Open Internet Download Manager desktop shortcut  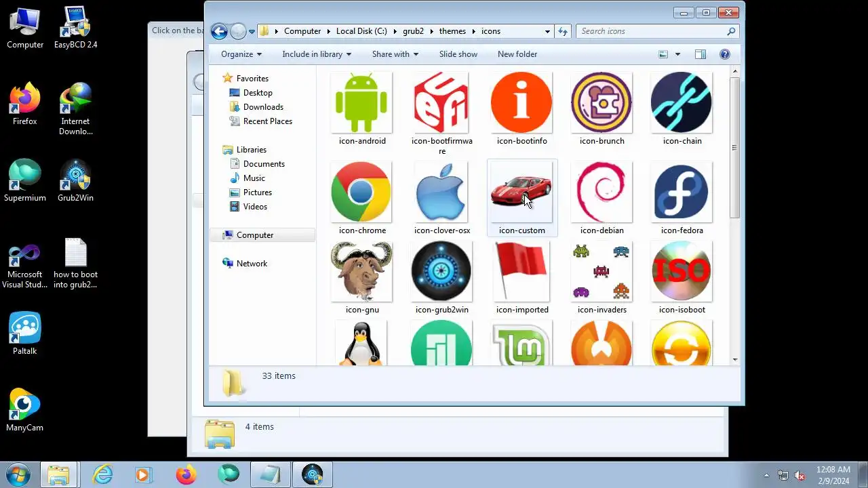point(76,109)
